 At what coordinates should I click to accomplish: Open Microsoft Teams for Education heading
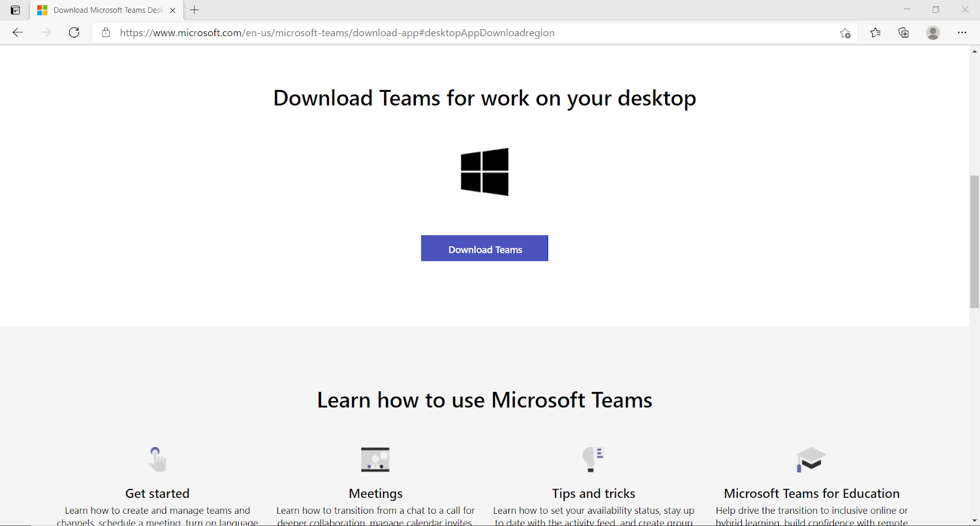[812, 494]
